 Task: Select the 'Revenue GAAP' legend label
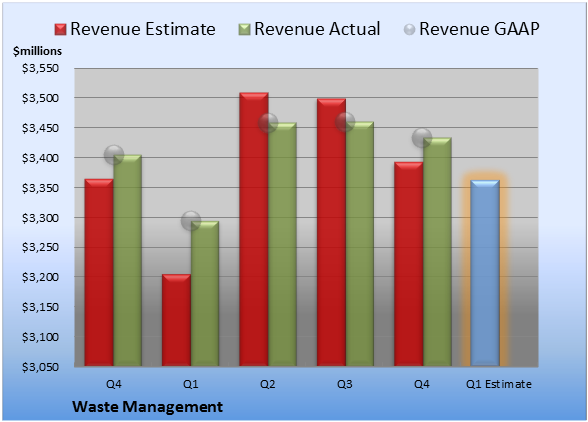point(479,29)
